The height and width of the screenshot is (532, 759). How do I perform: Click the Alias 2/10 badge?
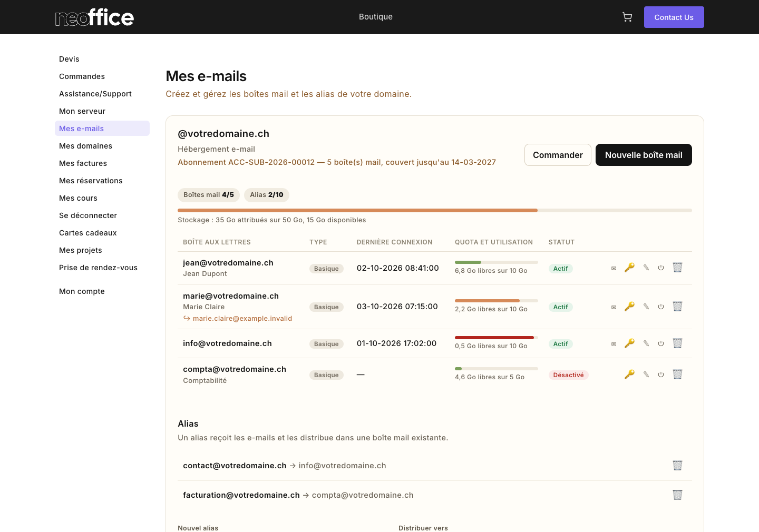(x=267, y=195)
